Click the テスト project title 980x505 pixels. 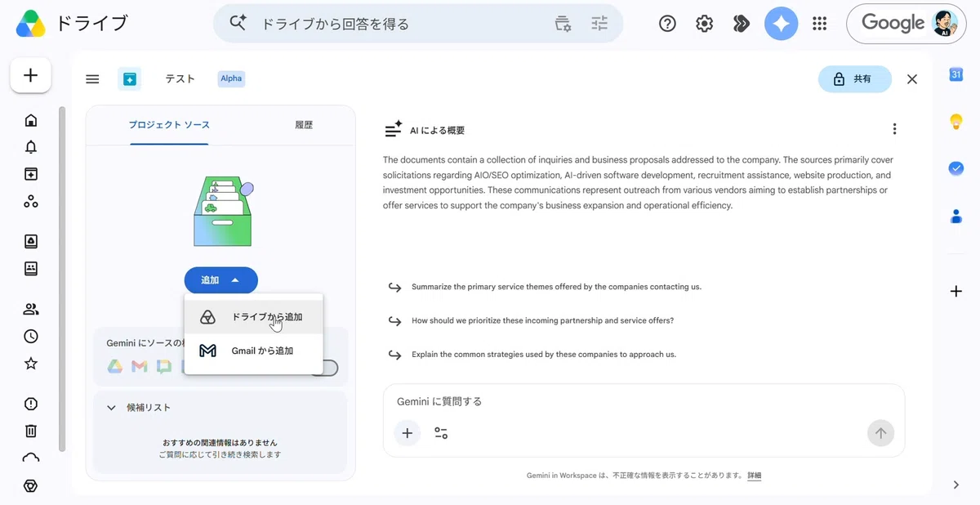(180, 79)
